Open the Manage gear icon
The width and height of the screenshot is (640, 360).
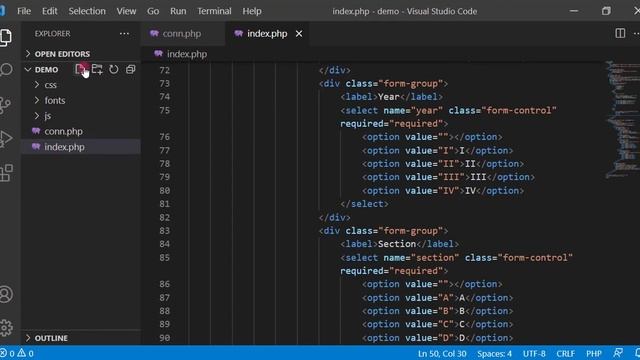6,328
